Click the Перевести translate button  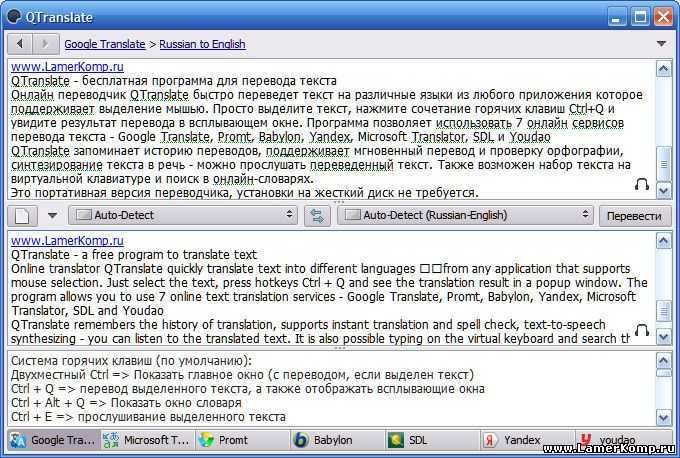[x=634, y=216]
